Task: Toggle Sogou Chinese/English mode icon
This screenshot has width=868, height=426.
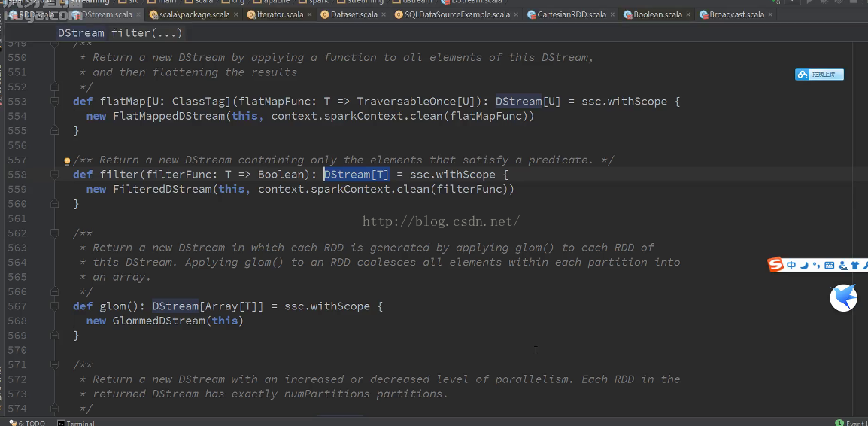Action: pos(791,266)
